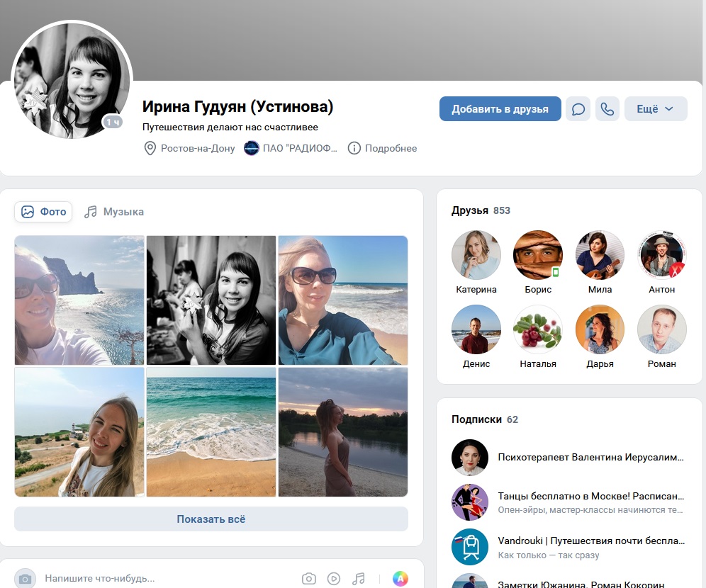The width and height of the screenshot is (706, 588).
Task: Open friend Роман's avatar
Action: click(x=662, y=329)
